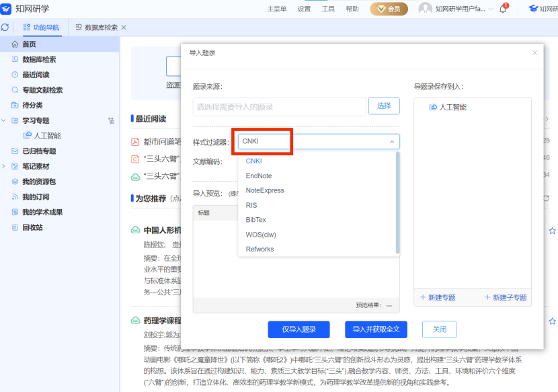
Task: Switch to the 功能导航 tab
Action: [41, 28]
